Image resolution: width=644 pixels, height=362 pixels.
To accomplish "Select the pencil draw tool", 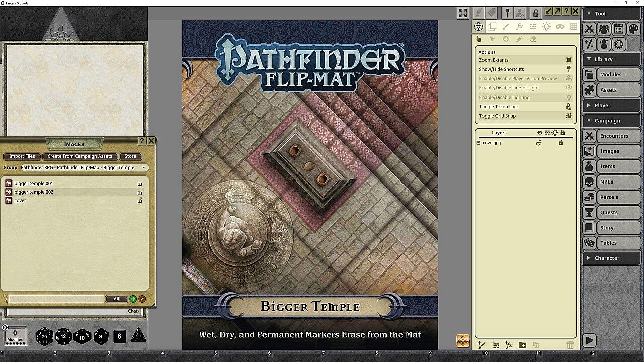I will (519, 39).
